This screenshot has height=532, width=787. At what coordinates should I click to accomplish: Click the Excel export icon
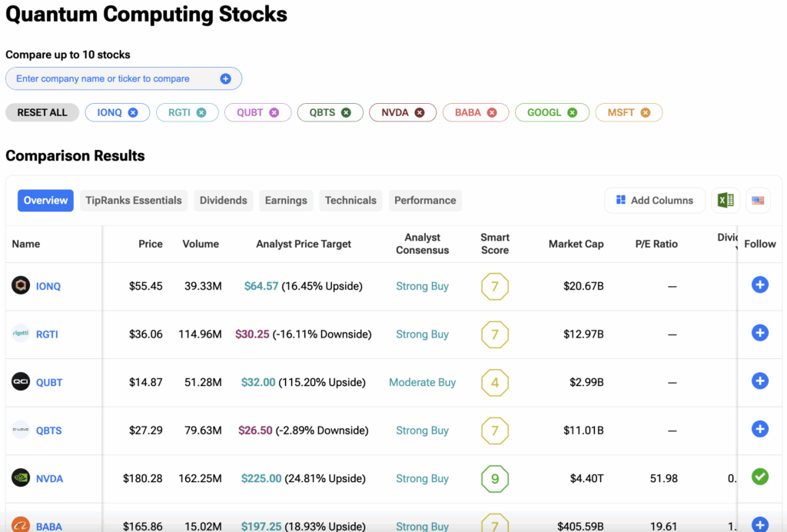click(725, 201)
